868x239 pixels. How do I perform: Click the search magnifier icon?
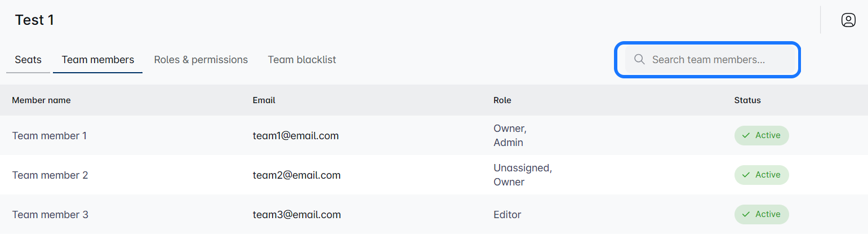coord(639,59)
